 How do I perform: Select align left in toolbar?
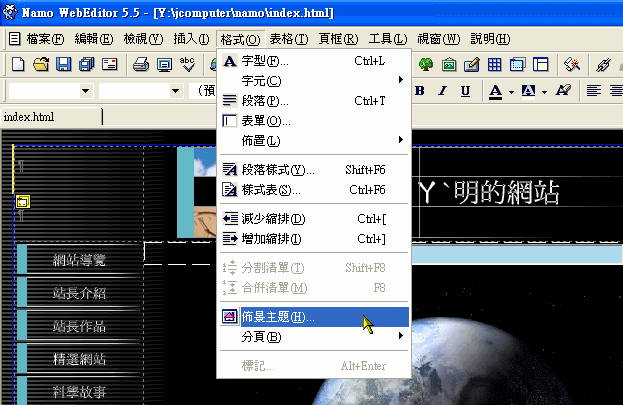pos(594,91)
